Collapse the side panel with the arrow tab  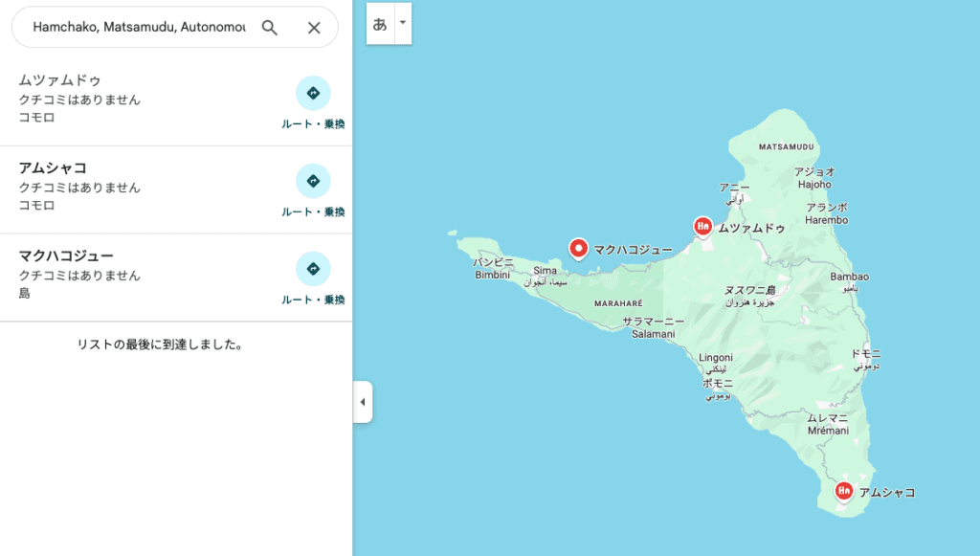coord(363,402)
